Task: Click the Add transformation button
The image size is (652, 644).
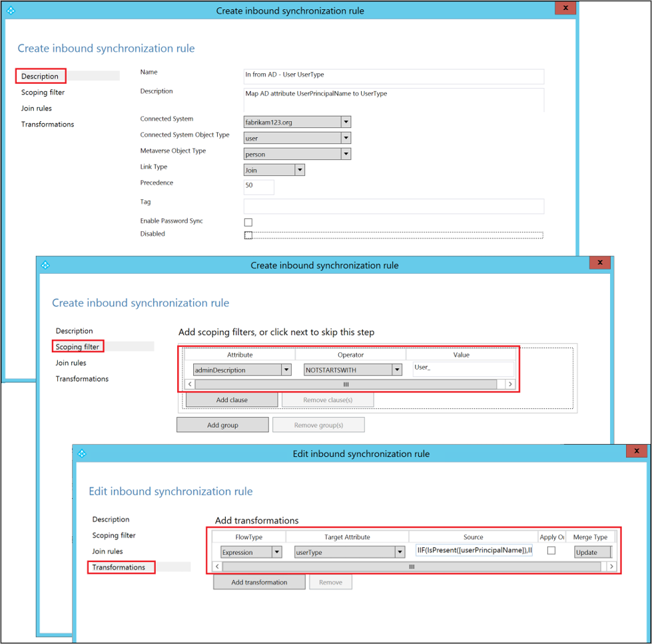Action: point(259,582)
